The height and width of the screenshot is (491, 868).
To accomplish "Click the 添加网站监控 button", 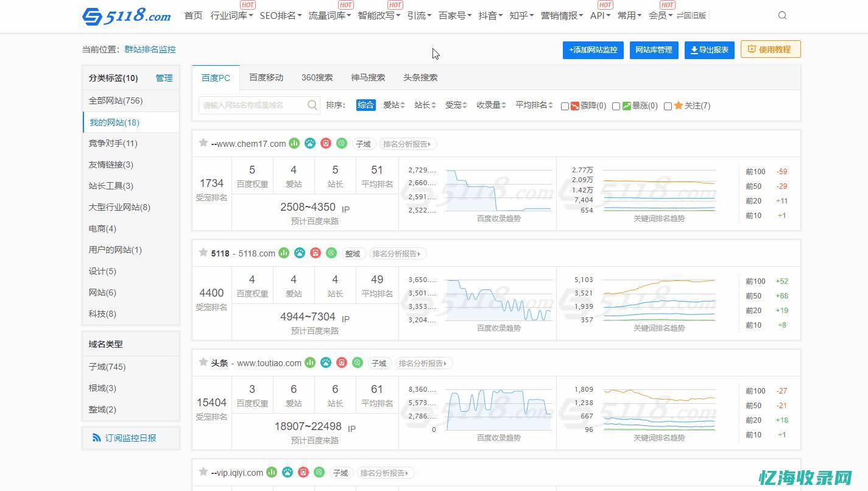I will 593,50.
